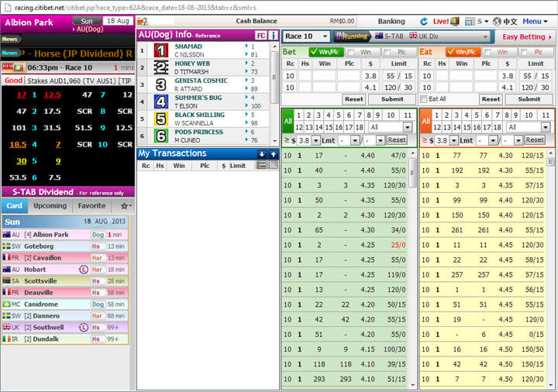
Task: Click the star icon next to Favorite tab
Action: [123, 206]
